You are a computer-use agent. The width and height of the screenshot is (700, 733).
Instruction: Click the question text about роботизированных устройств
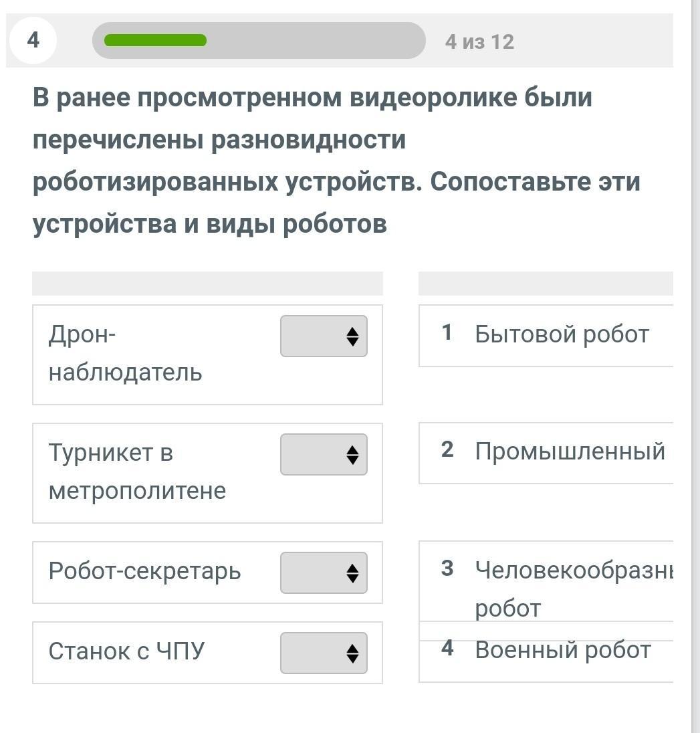click(x=336, y=161)
